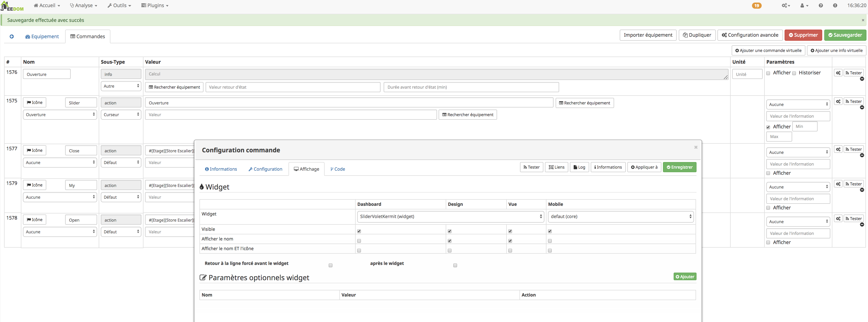Enable forced line break après le widget
Image resolution: width=868 pixels, height=322 pixels.
455,265
